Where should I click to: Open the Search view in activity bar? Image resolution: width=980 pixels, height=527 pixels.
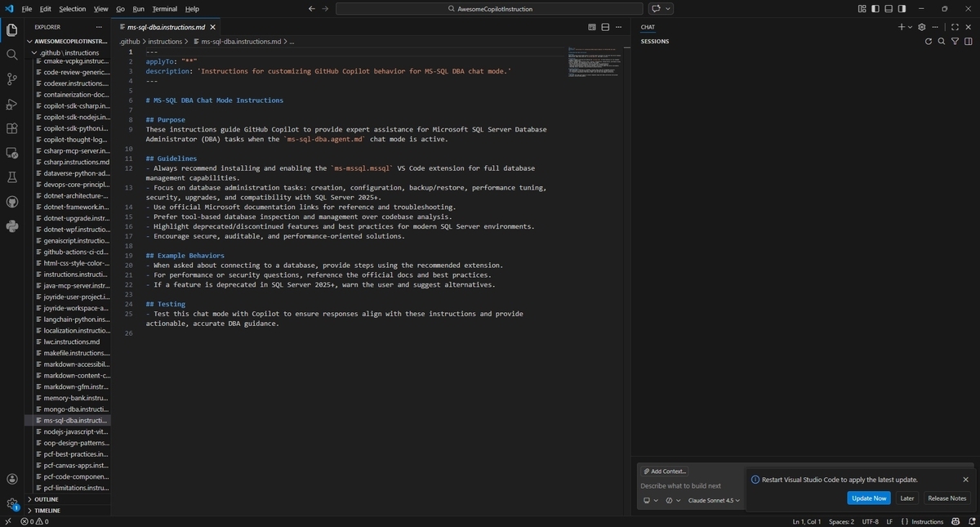point(11,55)
